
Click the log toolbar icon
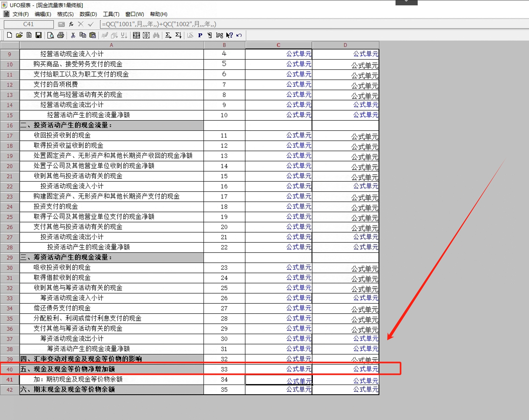219,35
